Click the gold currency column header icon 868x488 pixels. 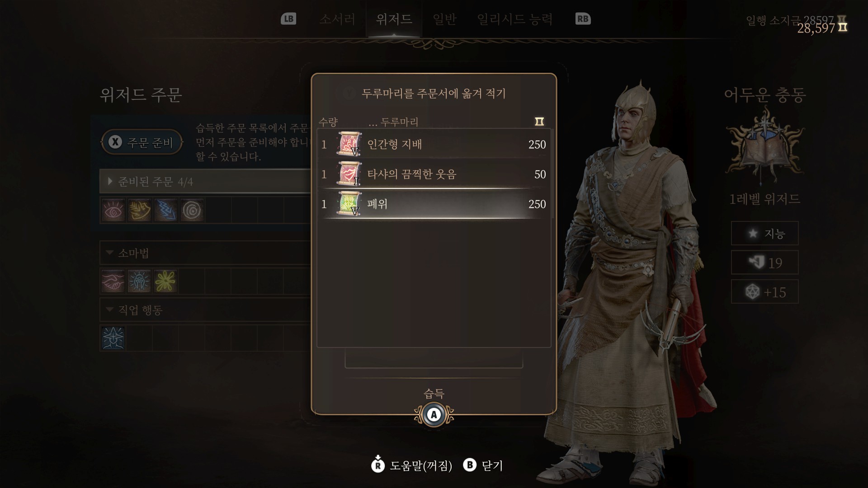[539, 122]
